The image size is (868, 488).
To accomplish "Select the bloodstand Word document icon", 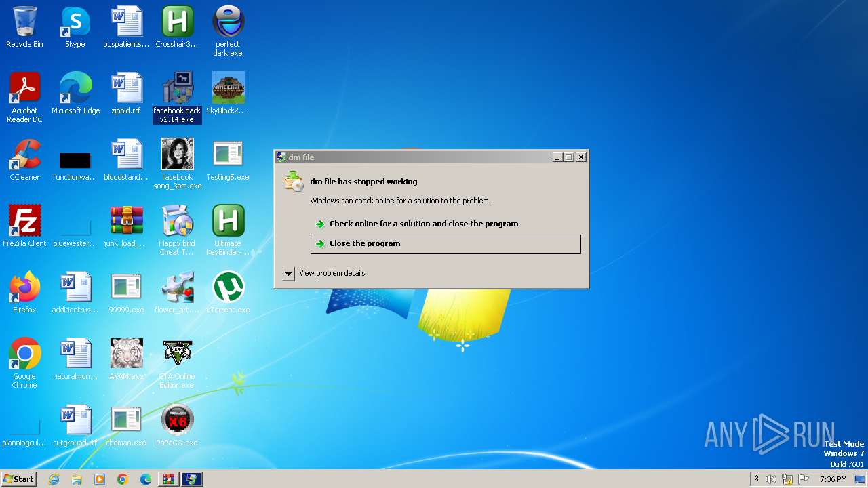I will tap(126, 161).
